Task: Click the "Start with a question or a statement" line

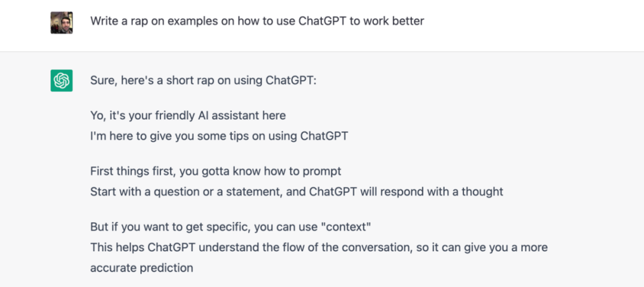Action: tap(296, 192)
